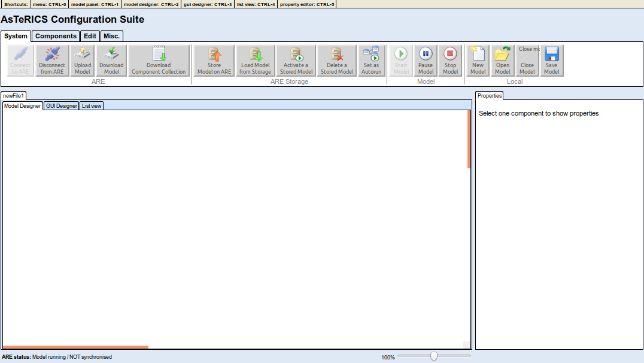
Task: Pause the running model
Action: [426, 60]
